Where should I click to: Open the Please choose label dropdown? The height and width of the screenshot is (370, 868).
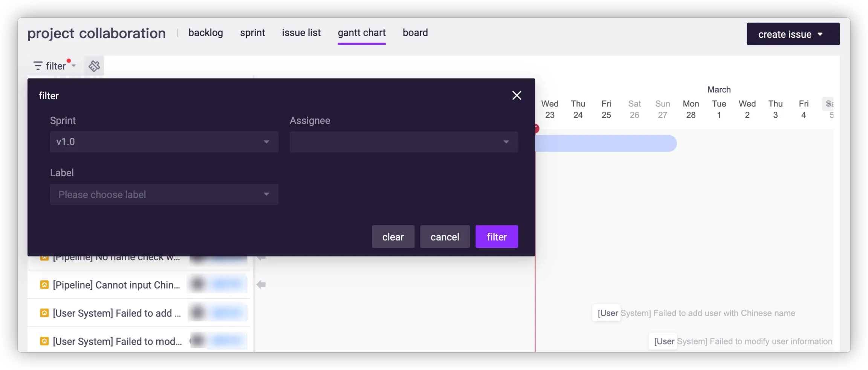[x=164, y=194]
